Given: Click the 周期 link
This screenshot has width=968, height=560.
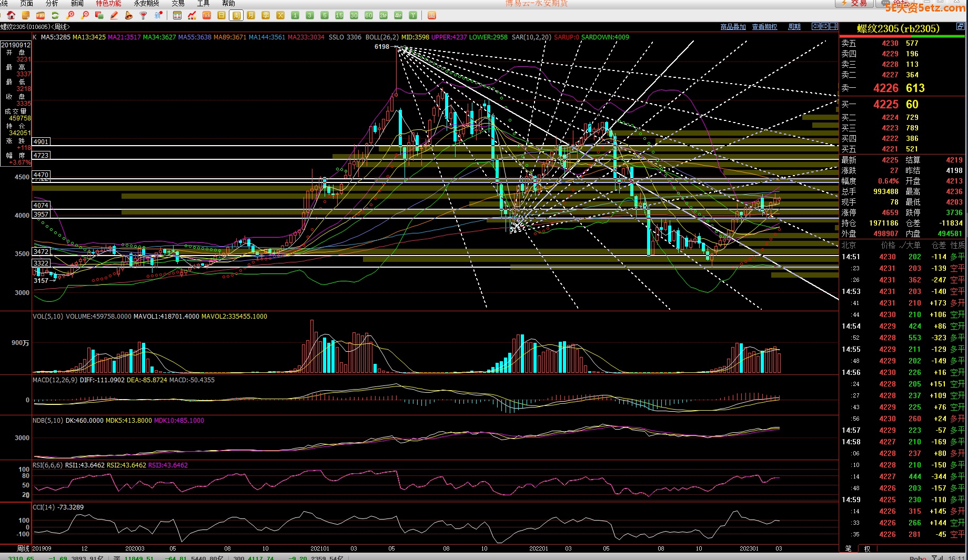Looking at the screenshot, I should (x=794, y=27).
